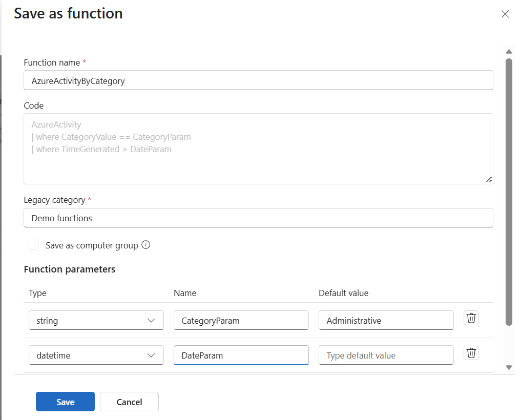Click the Legacy category field
This screenshot has height=420, width=520.
(x=258, y=218)
